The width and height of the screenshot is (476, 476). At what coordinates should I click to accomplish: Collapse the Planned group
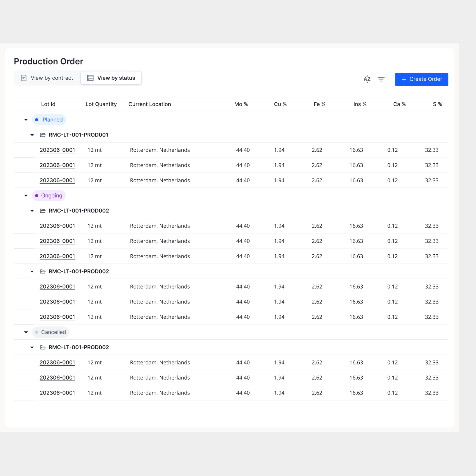(26, 120)
